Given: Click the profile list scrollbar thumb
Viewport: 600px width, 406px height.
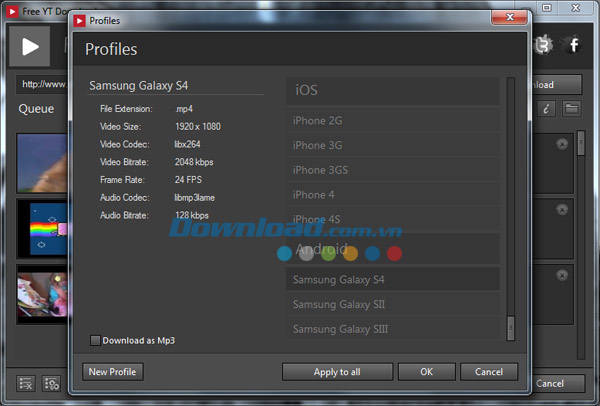Looking at the screenshot, I should [510, 328].
